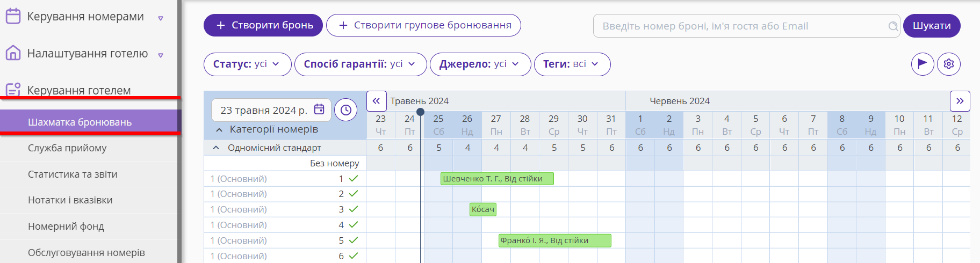Go to previous dates double-chevron left
Image resolution: width=980 pixels, height=263 pixels.
click(377, 101)
